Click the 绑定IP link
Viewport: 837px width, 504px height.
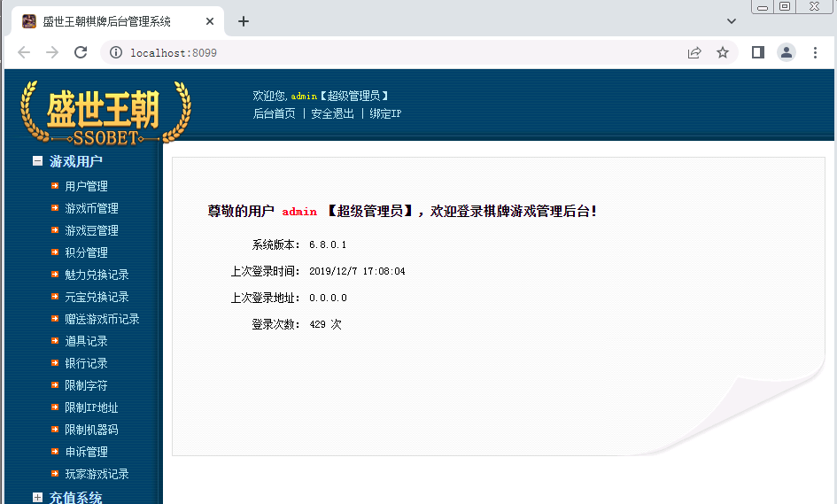point(385,113)
